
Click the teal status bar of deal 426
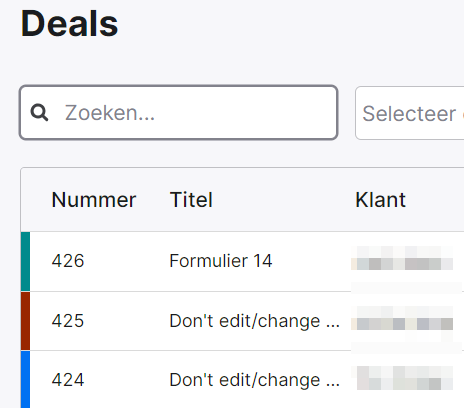coord(25,261)
